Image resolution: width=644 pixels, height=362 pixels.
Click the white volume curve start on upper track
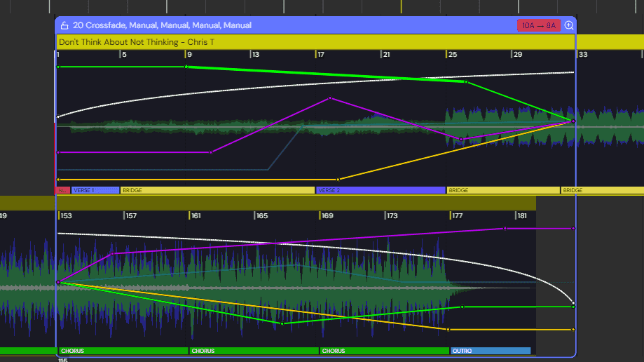click(x=58, y=116)
